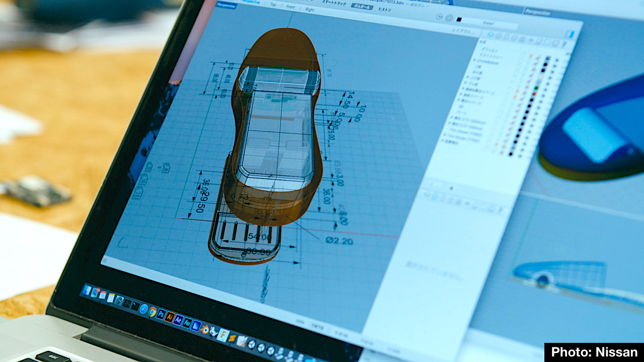Open After Effects from the Dock
644x362 pixels.
[x=178, y=320]
